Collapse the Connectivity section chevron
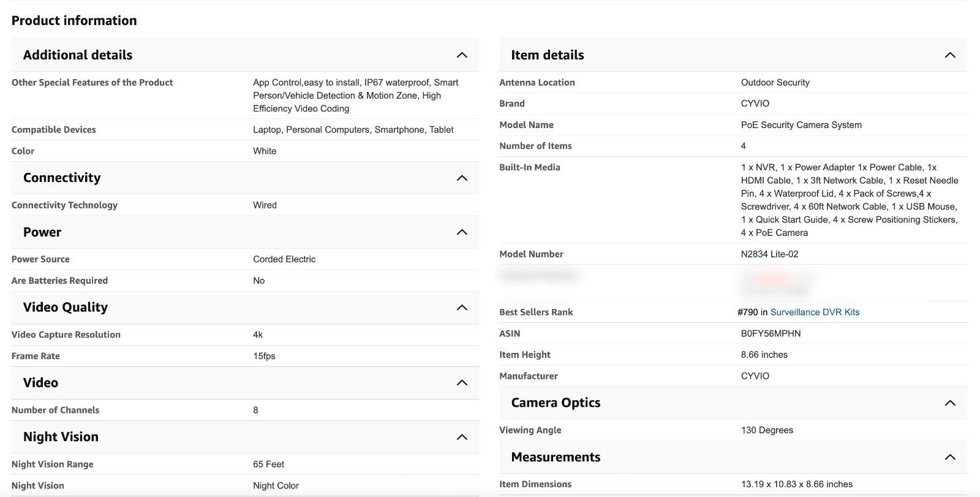Screen dimensions: 980x497 (462, 178)
